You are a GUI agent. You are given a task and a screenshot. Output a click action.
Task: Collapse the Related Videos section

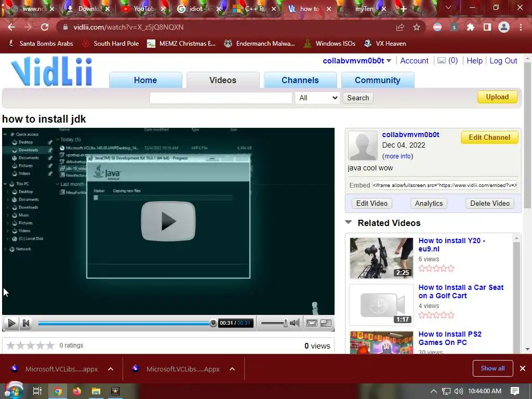coord(349,222)
